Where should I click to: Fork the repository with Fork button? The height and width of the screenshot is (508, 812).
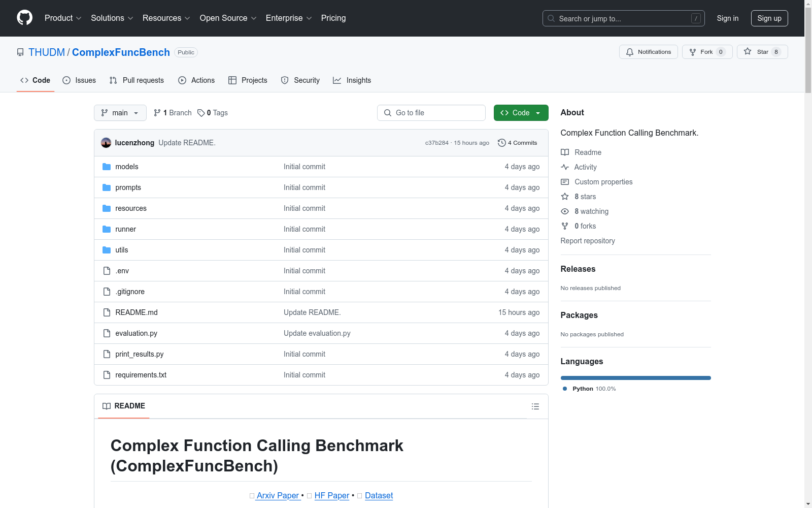tap(707, 52)
